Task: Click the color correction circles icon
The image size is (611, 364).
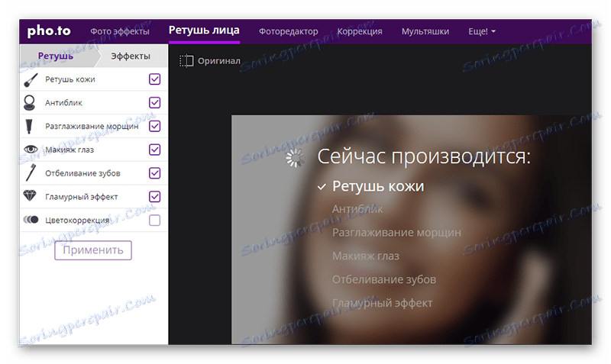Action: coord(31,220)
